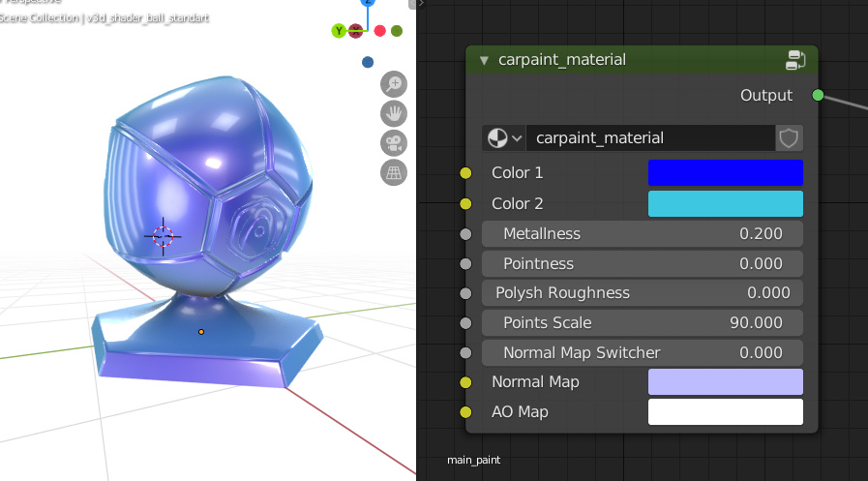Click the Points Scale value field
This screenshot has width=868, height=481.
tap(643, 322)
